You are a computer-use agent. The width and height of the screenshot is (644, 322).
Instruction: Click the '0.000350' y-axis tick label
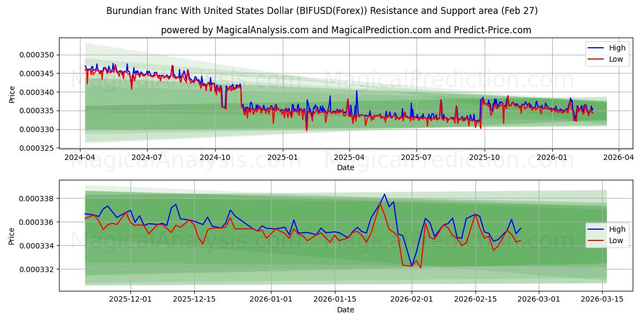click(37, 55)
